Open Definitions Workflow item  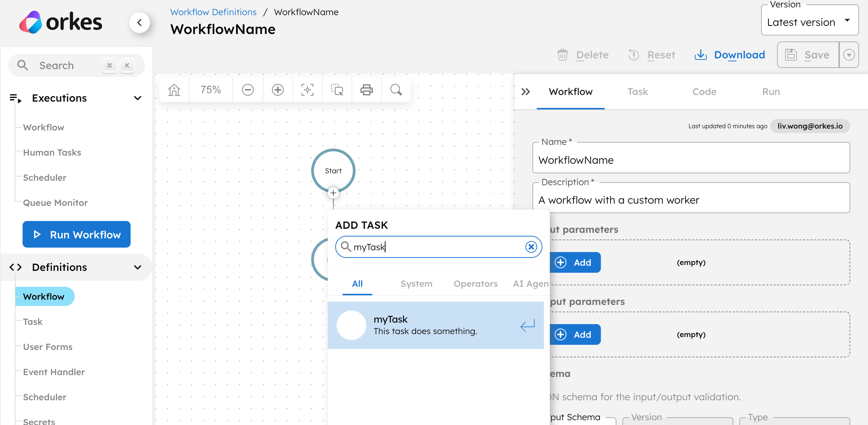click(x=45, y=296)
